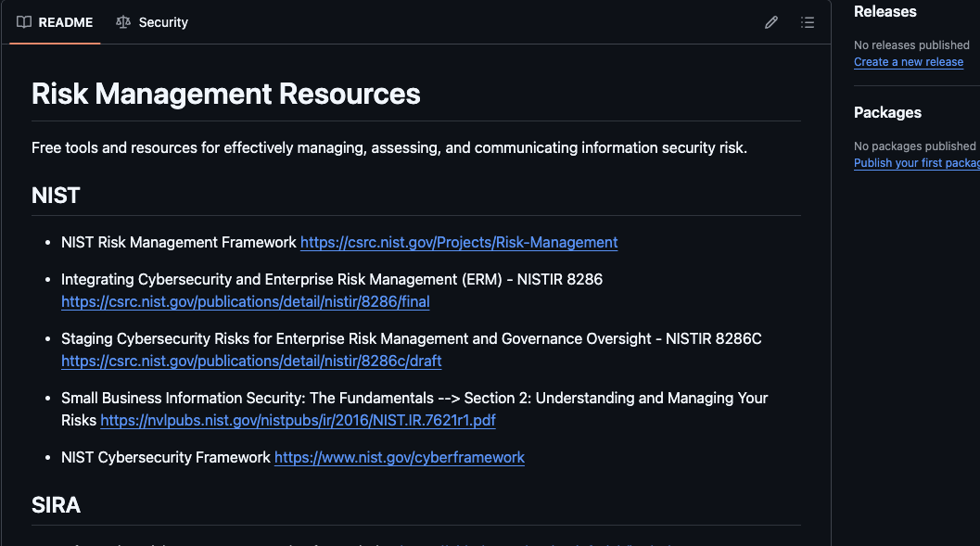This screenshot has height=546, width=980.
Task: Switch to the README tab
Action: (65, 22)
